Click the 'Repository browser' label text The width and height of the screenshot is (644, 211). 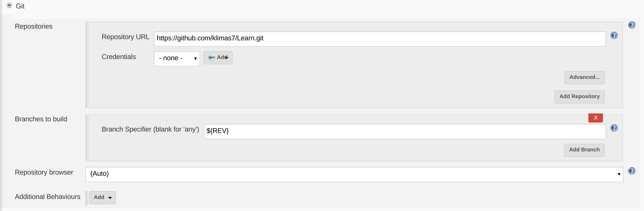tap(44, 172)
